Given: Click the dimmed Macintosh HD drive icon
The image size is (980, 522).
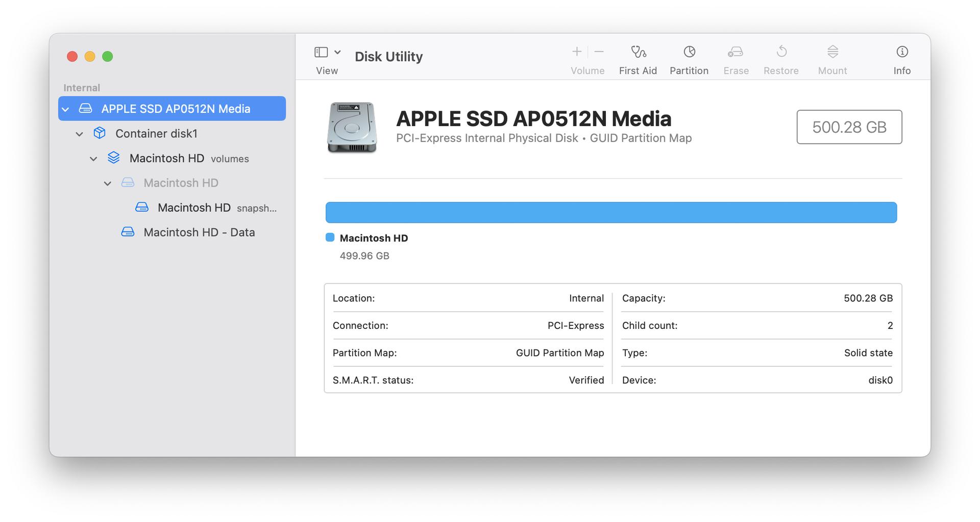Looking at the screenshot, I should [128, 183].
